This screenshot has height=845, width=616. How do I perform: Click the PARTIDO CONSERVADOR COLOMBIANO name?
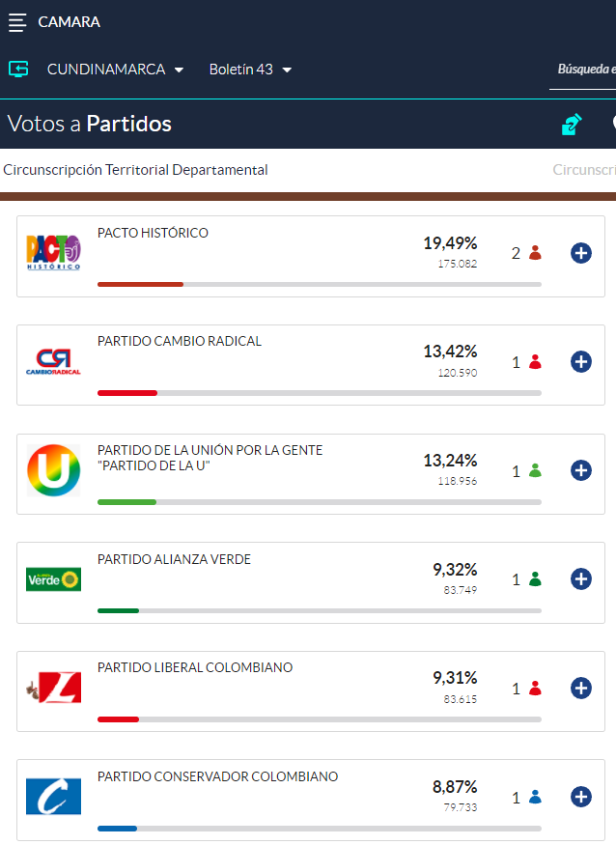[x=217, y=776]
